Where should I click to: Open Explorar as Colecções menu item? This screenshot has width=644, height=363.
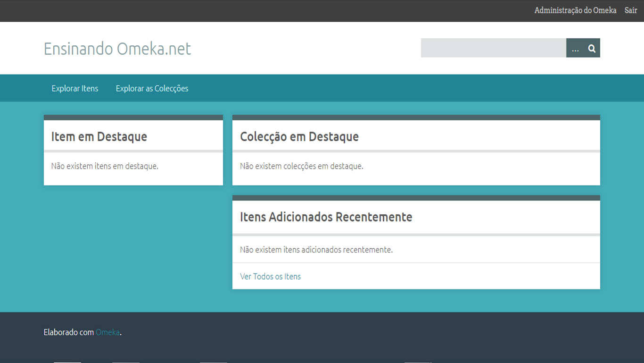tap(152, 88)
